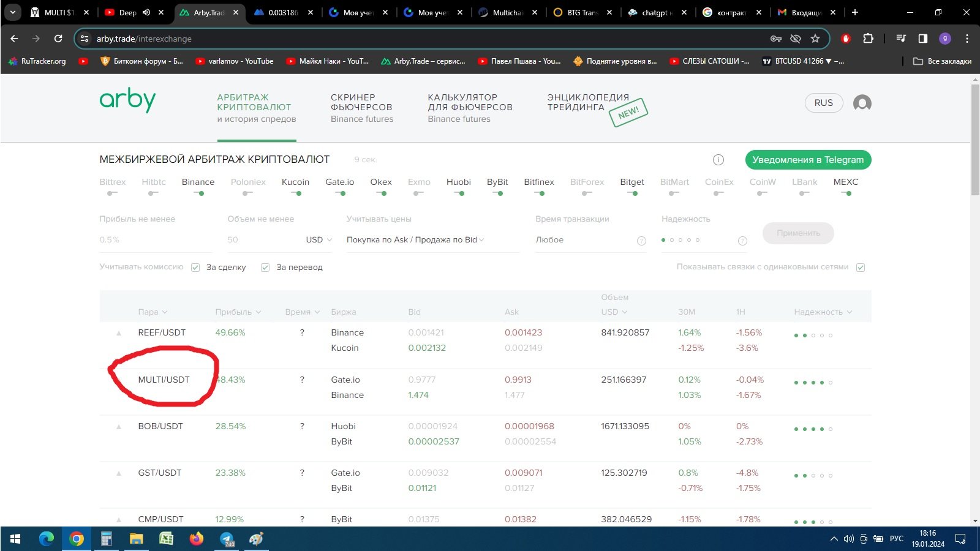Toggle the Kucoin exchange switch
The width and height of the screenshot is (980, 551).
click(296, 193)
